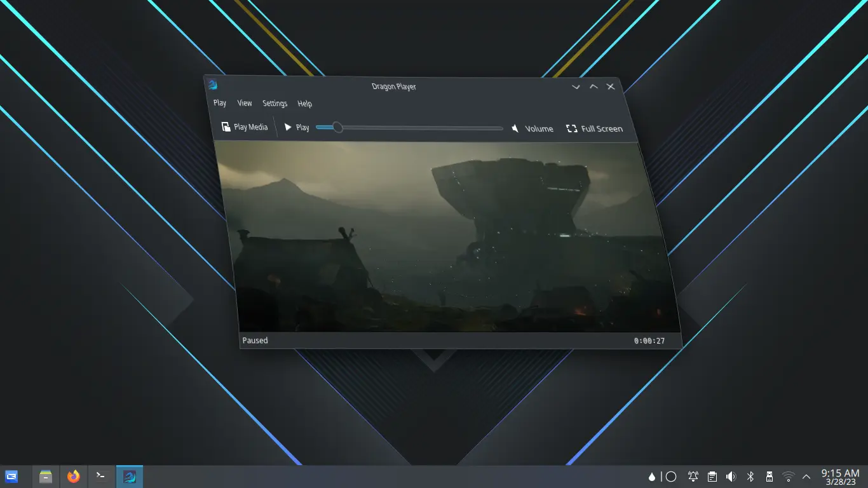Image resolution: width=868 pixels, height=488 pixels.
Task: Open the audio volume tray icon
Action: coord(731,477)
